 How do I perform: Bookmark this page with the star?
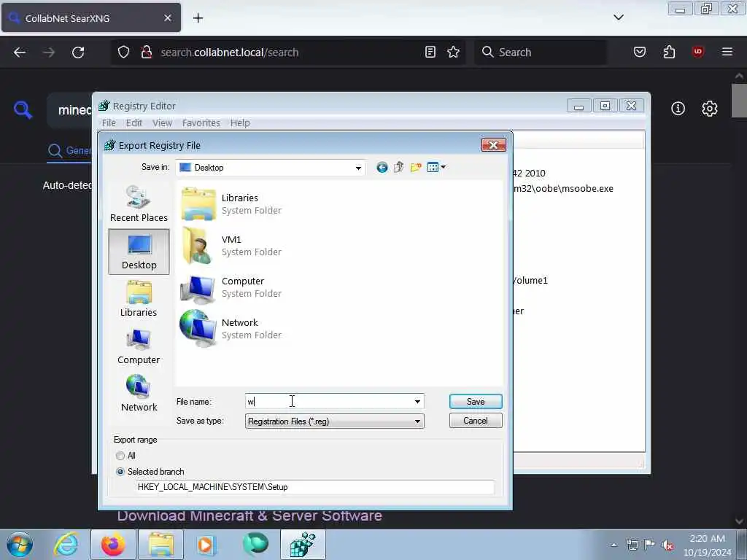click(453, 52)
